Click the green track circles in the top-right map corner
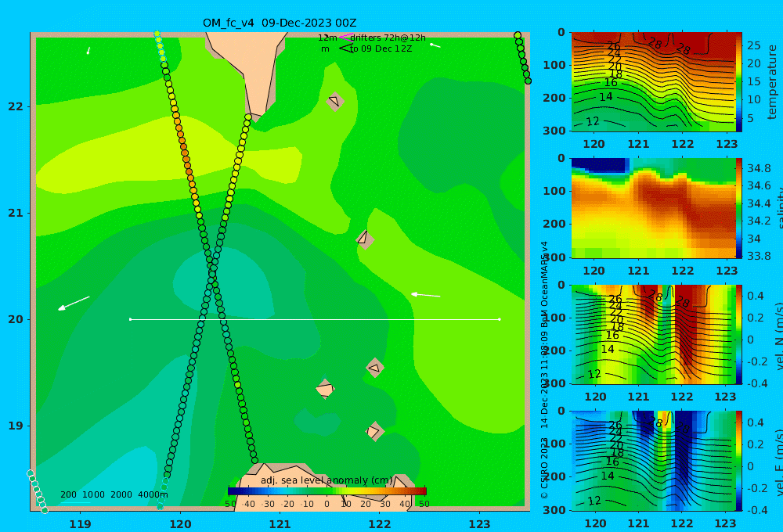Image resolution: width=783 pixels, height=532 pixels. point(522,58)
